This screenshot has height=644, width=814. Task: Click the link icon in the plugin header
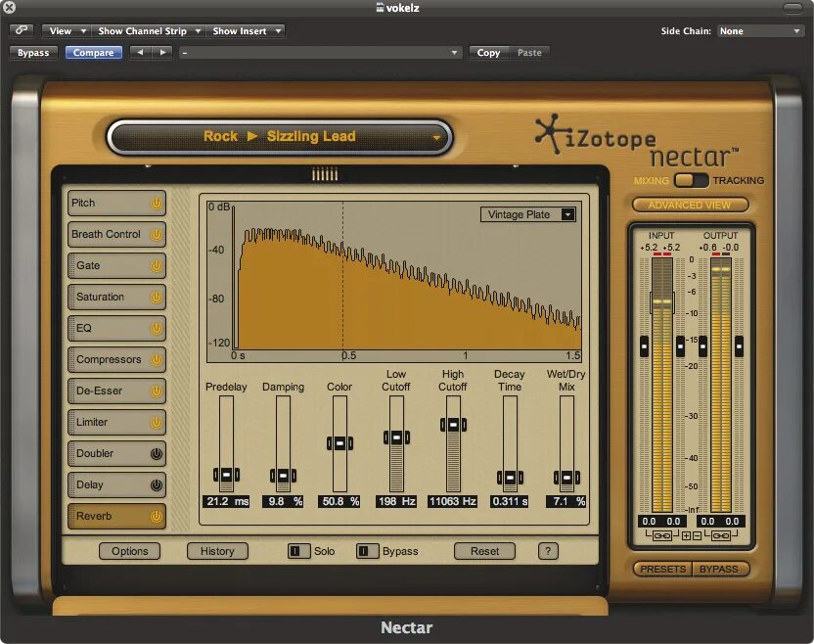point(22,30)
